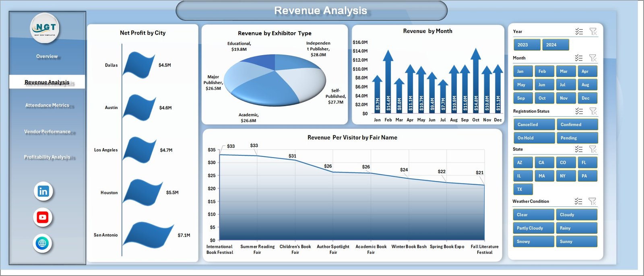
Task: Click the Oct bar in Revenue by Month
Action: point(476,84)
